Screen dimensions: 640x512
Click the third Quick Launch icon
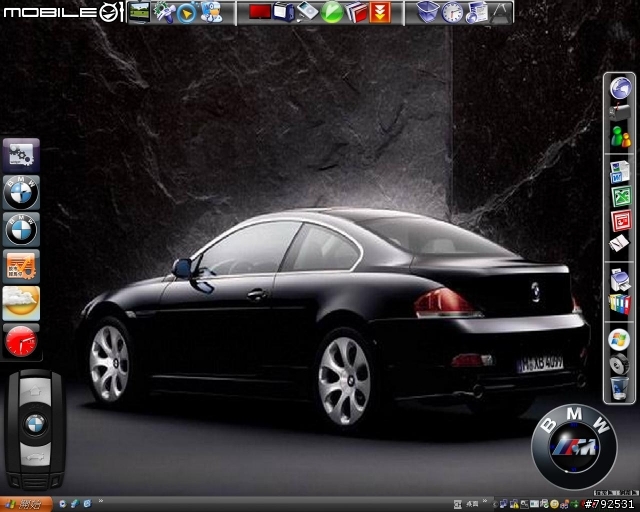coord(87,504)
